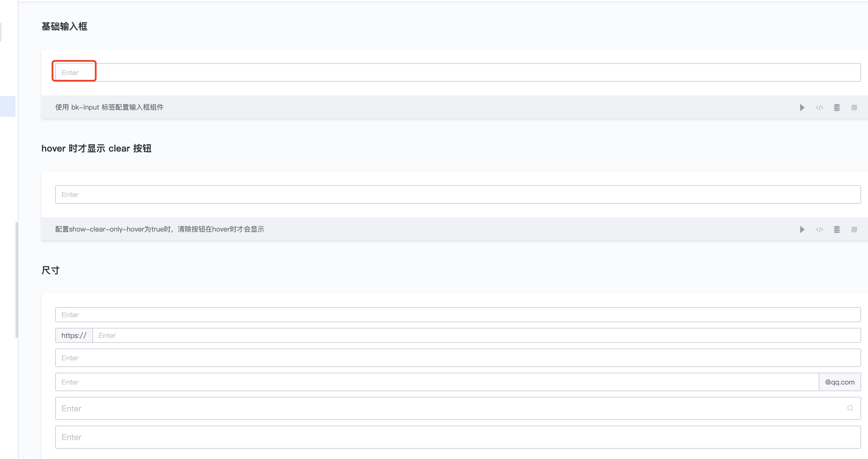Click database stack icon in show-clear-only-hover bar

pos(837,229)
